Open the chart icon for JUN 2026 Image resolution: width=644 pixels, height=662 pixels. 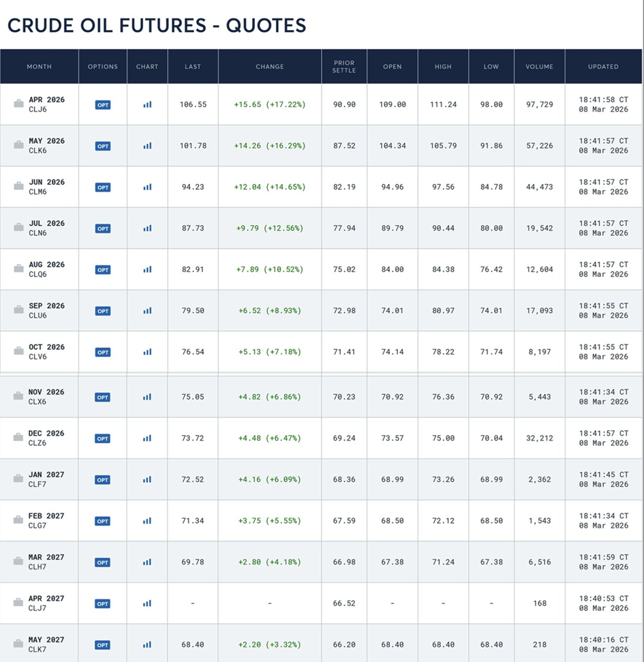tap(147, 187)
